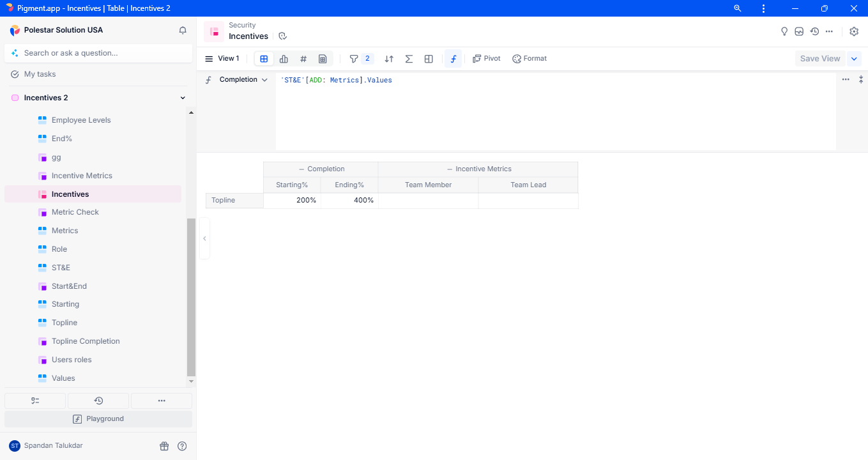This screenshot has height=460, width=868.
Task: Open the sigma totals icon
Action: coord(409,59)
